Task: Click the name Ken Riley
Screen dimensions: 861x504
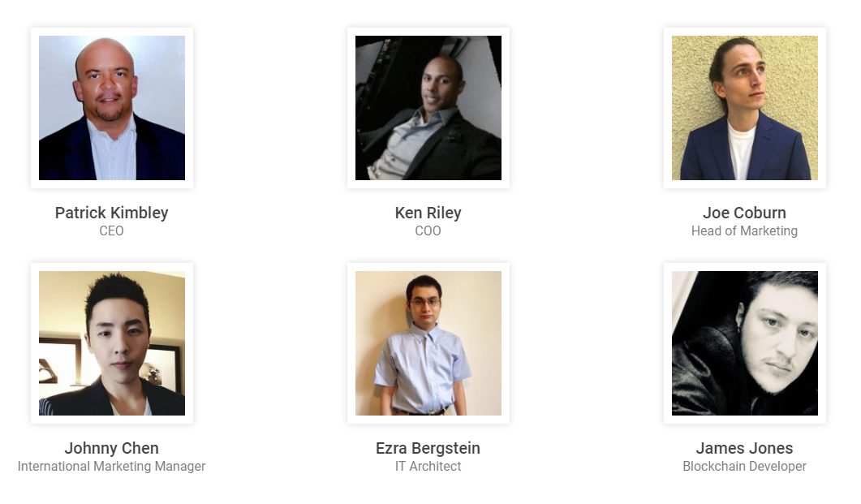Action: coord(428,213)
